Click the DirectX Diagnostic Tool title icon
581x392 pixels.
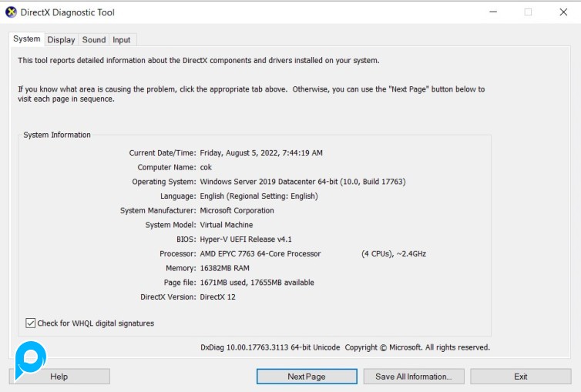pos(11,12)
